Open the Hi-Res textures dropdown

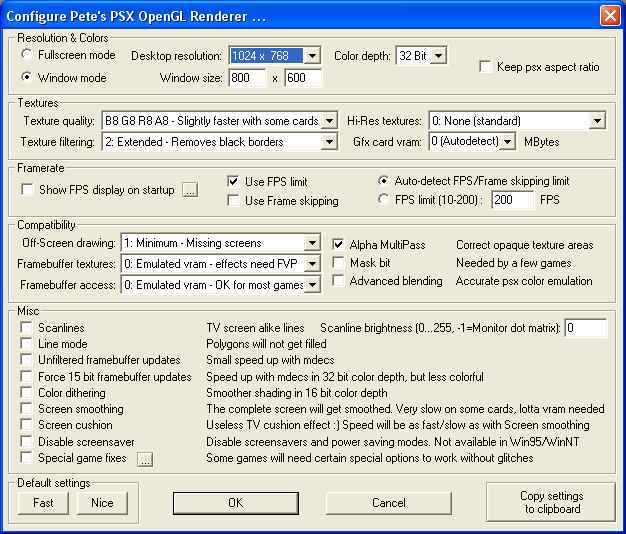click(517, 121)
